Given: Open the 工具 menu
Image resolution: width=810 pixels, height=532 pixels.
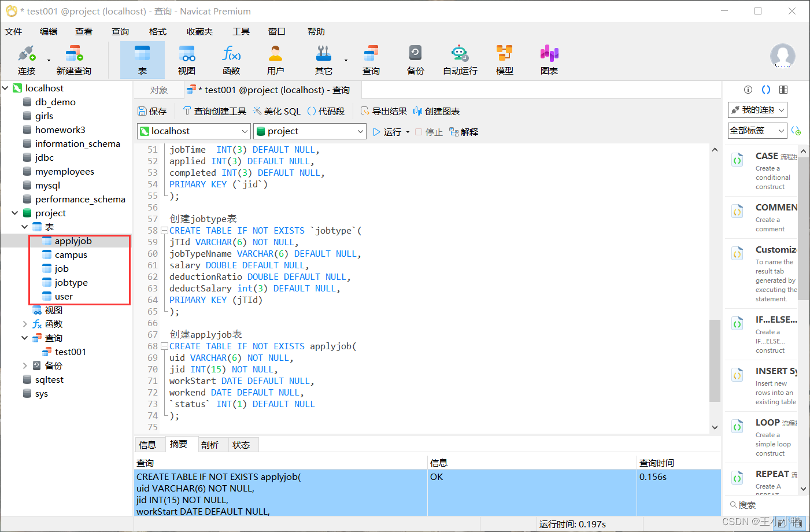Looking at the screenshot, I should 241,32.
